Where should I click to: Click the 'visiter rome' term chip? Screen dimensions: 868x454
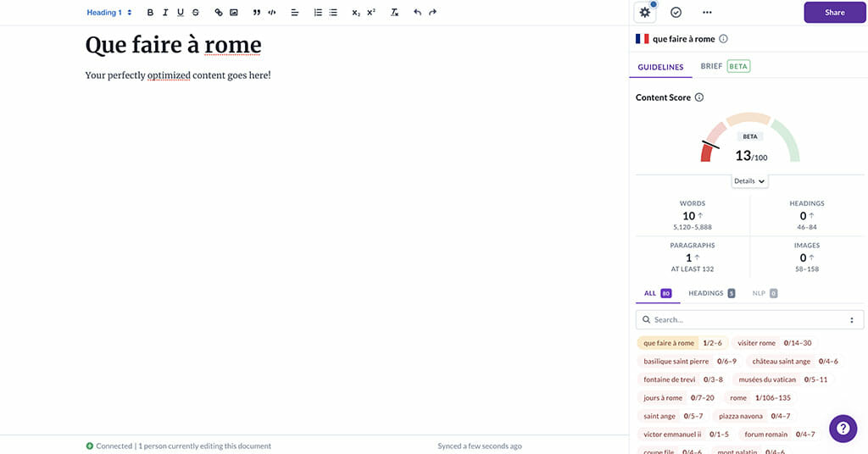(774, 343)
